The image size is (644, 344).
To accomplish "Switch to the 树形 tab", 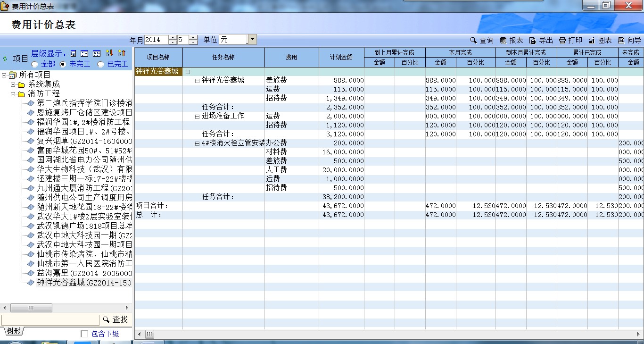I will point(14,331).
